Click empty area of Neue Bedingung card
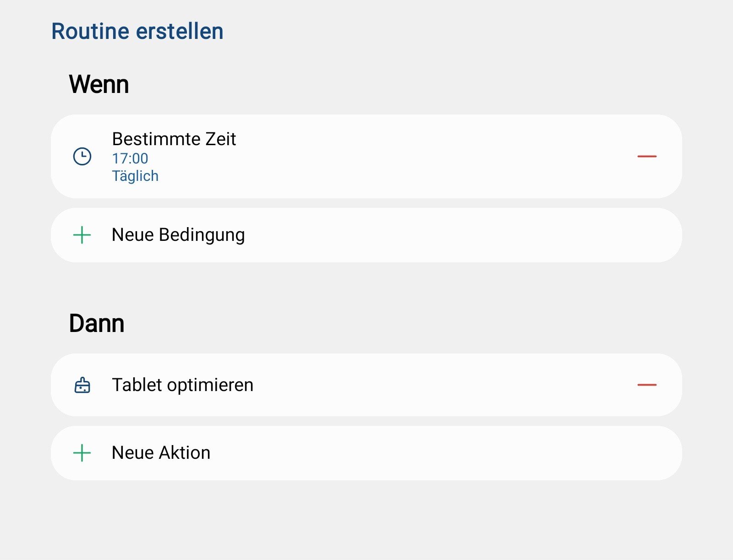This screenshot has width=733, height=560. pos(435,235)
